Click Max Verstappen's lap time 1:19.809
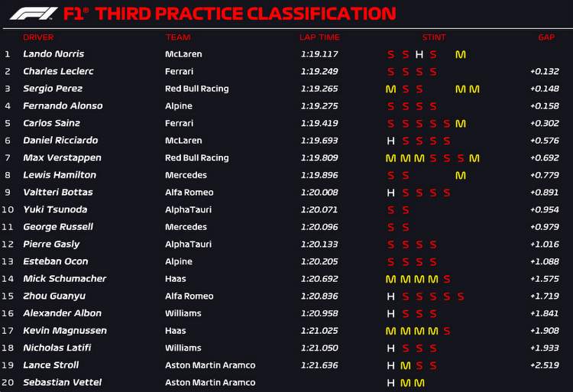This screenshot has height=392, width=573. (x=319, y=158)
